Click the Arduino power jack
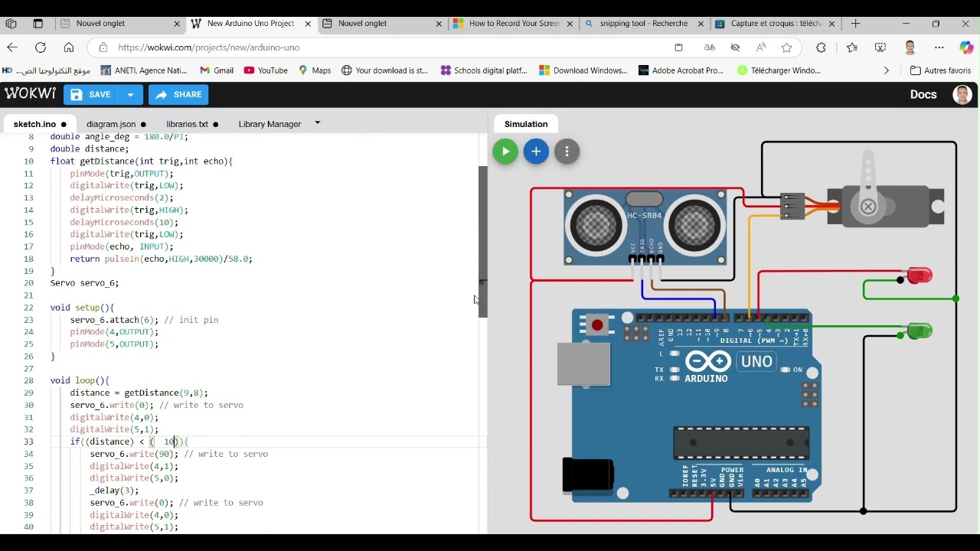The image size is (980, 551). tap(588, 474)
